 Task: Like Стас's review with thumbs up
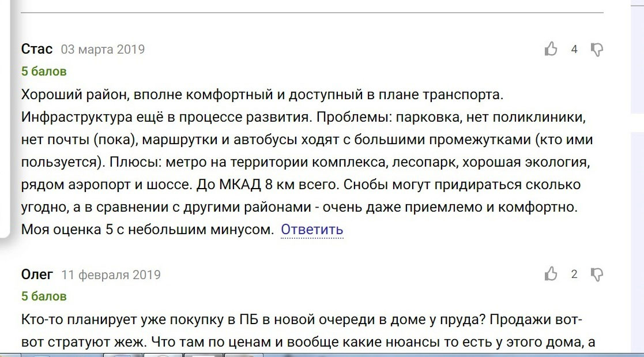click(x=551, y=49)
